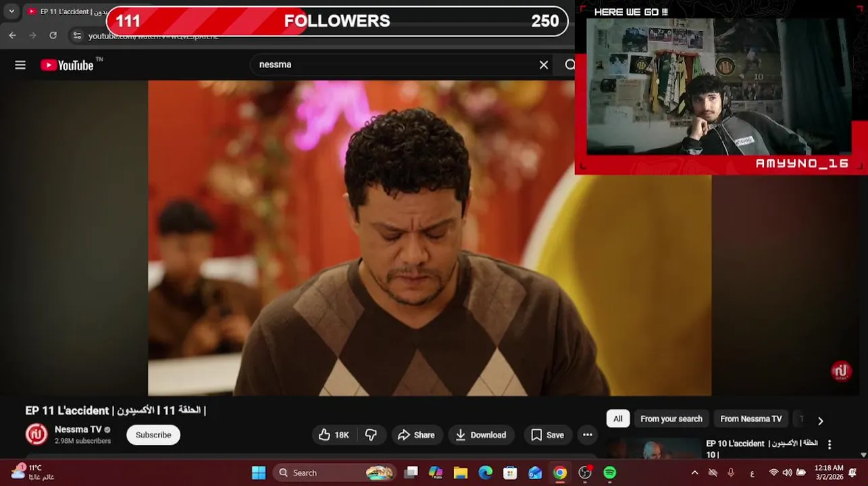
Task: Select the From your search chip
Action: coord(671,418)
